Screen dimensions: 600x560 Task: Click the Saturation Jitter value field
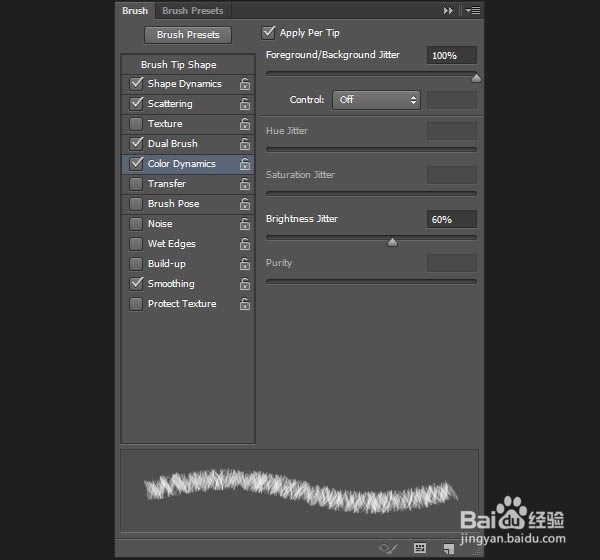pos(452,175)
